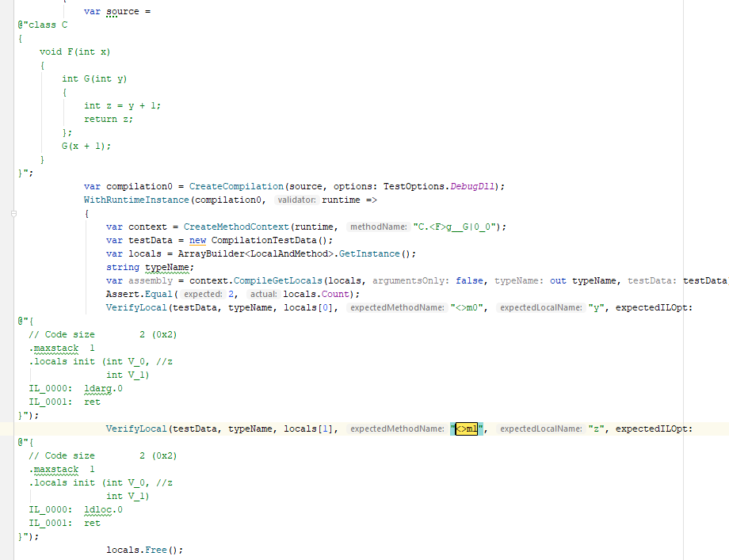The height and width of the screenshot is (560, 729).
Task: Click the ArrayBuilder type name
Action: click(211, 253)
